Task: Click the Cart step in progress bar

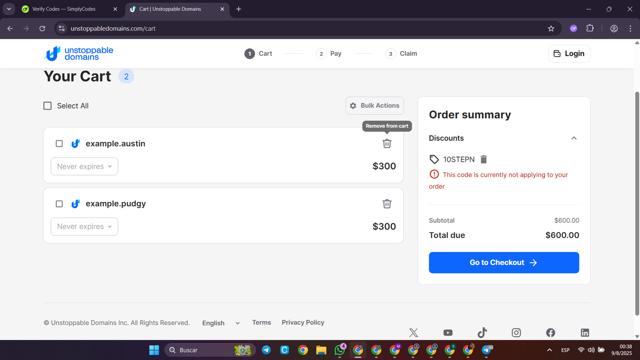Action: 258,53
